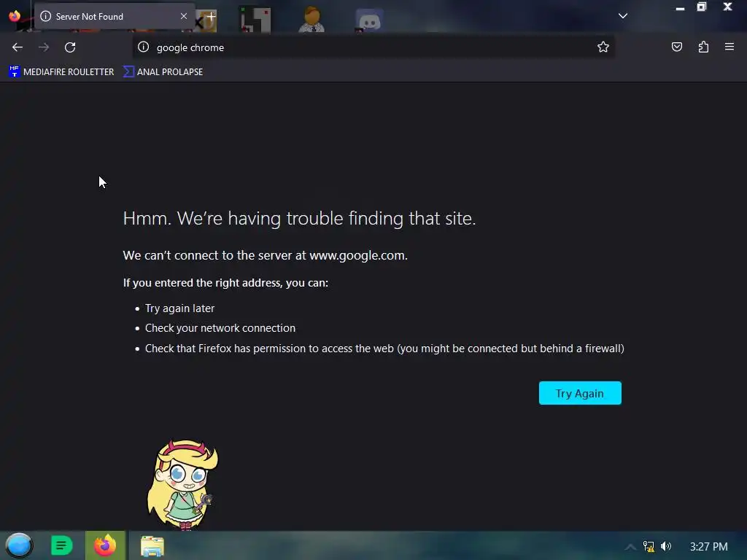This screenshot has width=747, height=560.
Task: Open volume control in system tray
Action: point(665,547)
